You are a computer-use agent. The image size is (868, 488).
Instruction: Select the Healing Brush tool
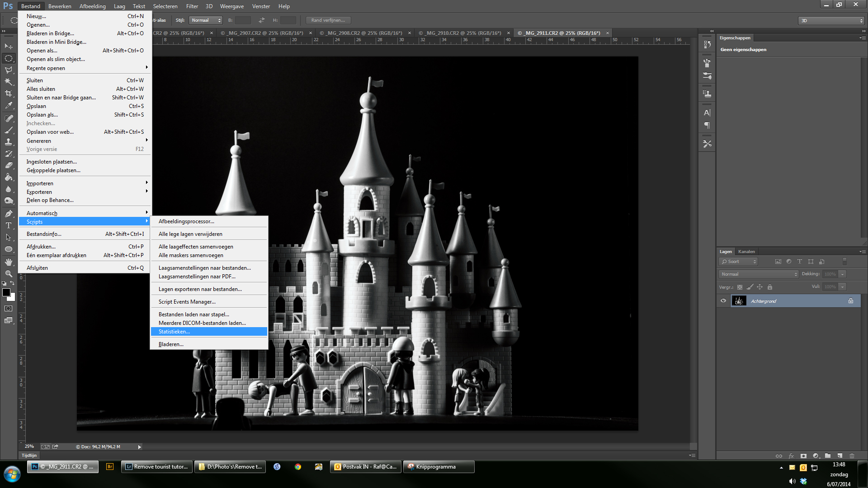tap(9, 118)
